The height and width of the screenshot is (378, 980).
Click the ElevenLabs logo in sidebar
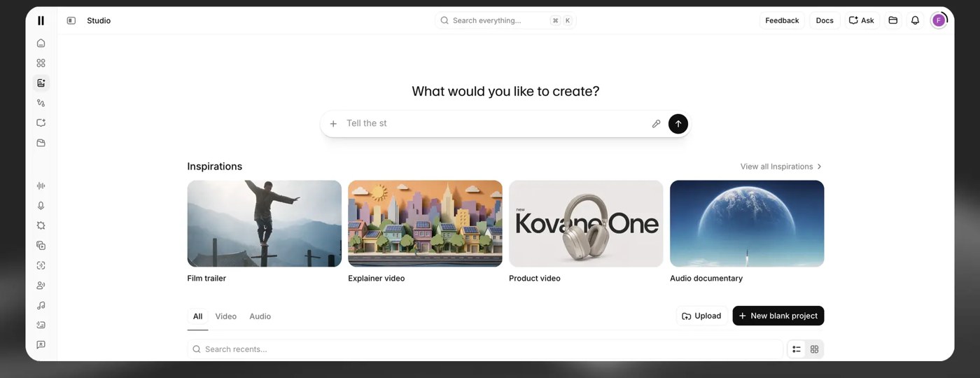41,21
